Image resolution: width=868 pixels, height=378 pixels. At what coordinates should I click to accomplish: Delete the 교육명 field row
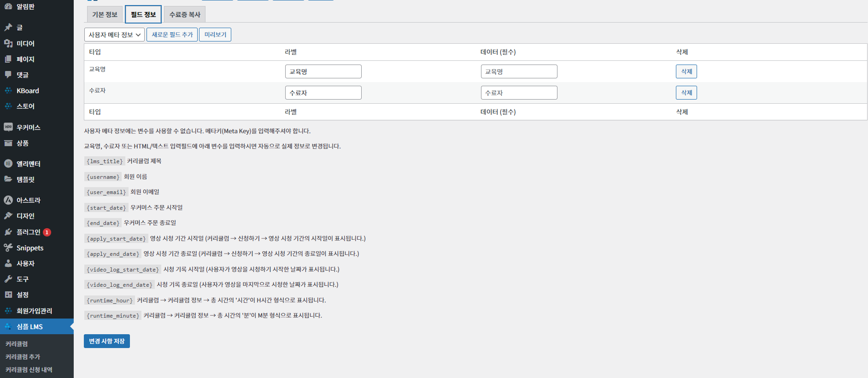coord(686,71)
